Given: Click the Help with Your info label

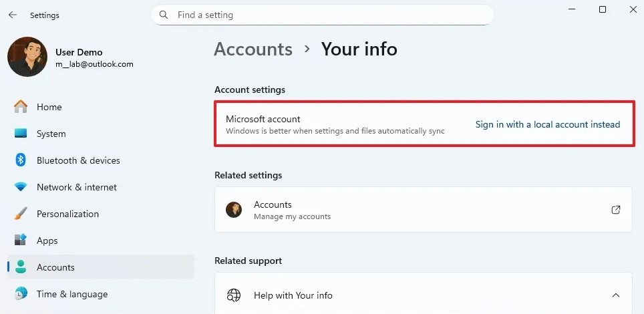Looking at the screenshot, I should (293, 295).
